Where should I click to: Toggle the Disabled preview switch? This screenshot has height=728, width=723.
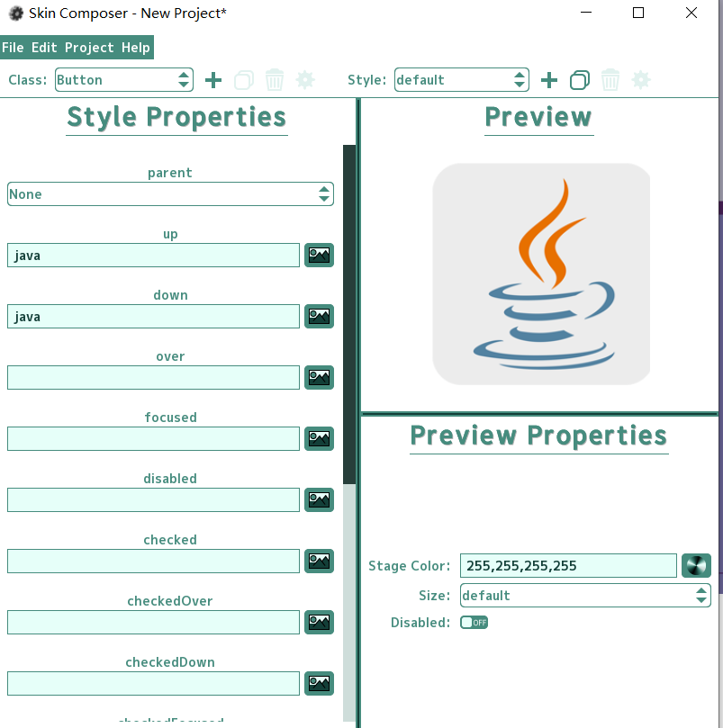pos(474,622)
